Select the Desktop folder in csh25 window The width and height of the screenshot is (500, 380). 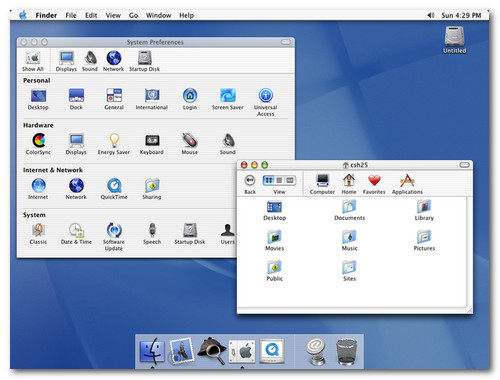coord(275,211)
